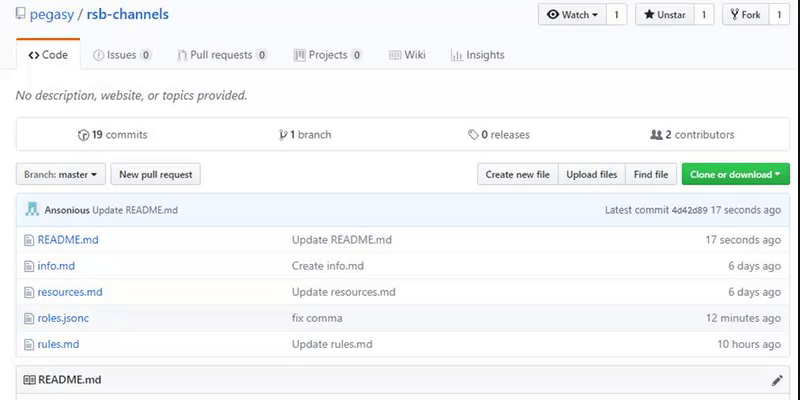Click the fork icon in Fork button
Screen dimensions: 800x400
pyautogui.click(x=735, y=14)
